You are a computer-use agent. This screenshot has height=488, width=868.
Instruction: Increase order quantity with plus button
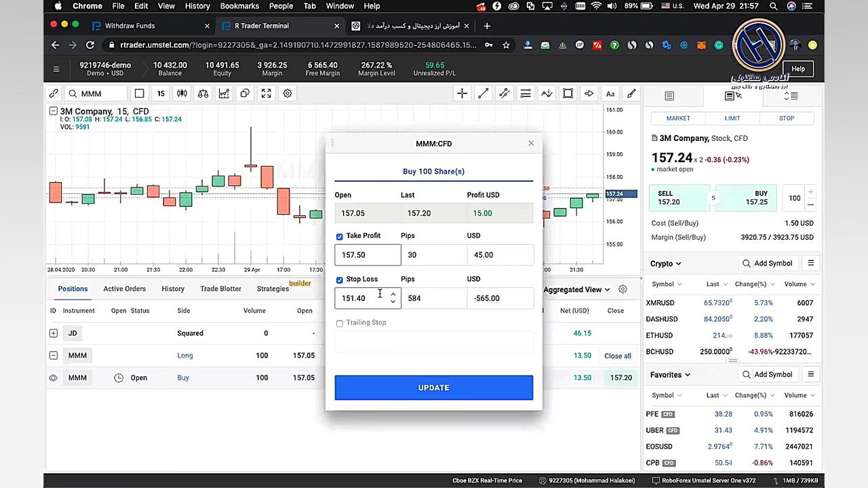click(810, 192)
